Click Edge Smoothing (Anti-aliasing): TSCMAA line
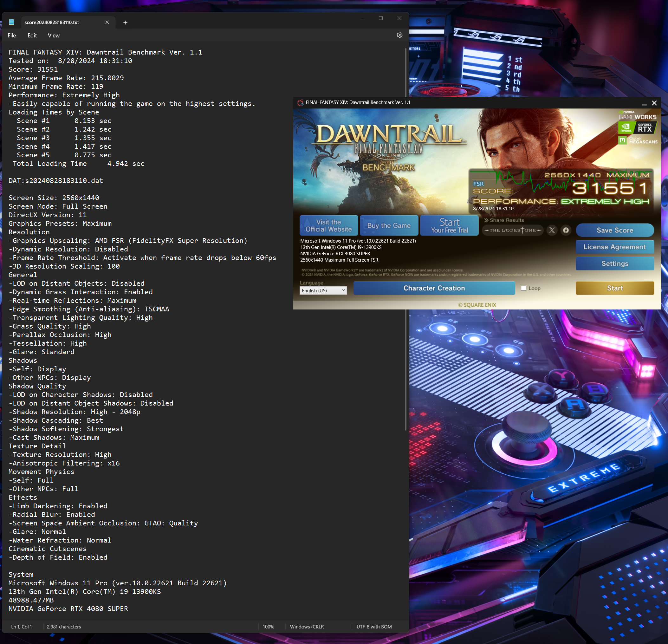Image resolution: width=668 pixels, height=644 pixels. [x=89, y=309]
